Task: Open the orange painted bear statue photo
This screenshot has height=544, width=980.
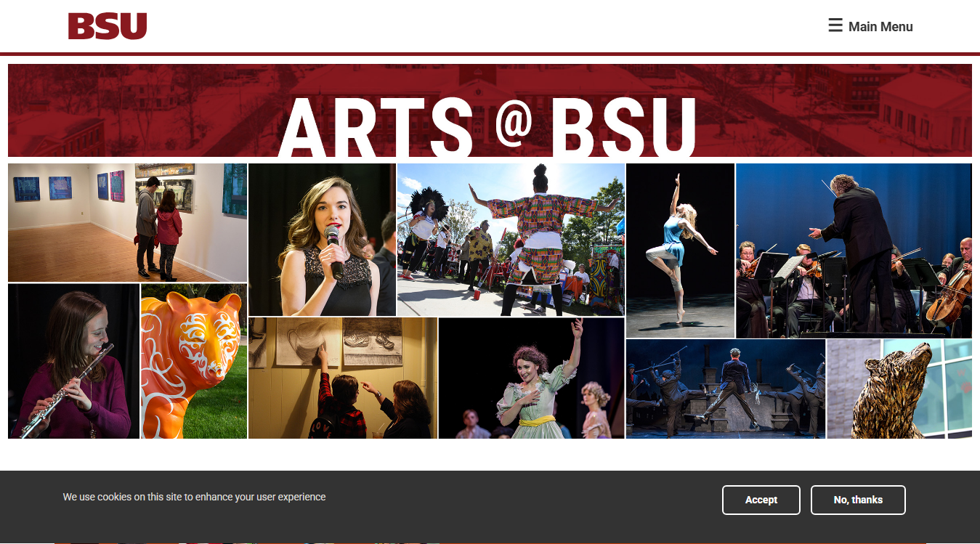Action: tap(194, 361)
